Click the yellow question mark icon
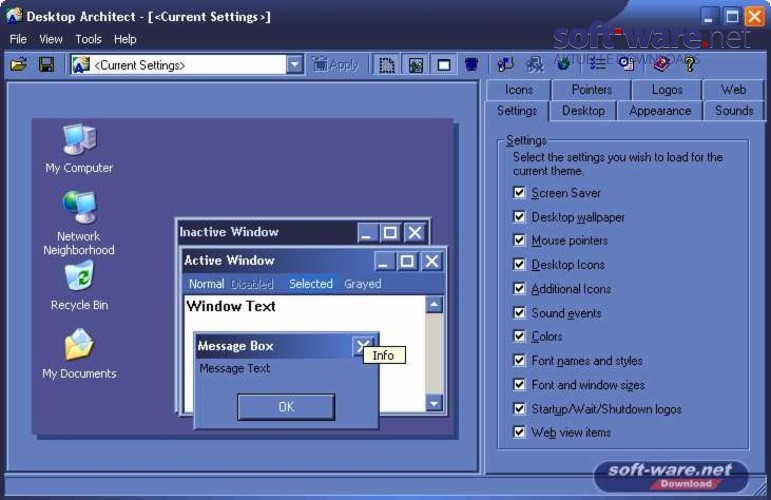 pyautogui.click(x=690, y=64)
